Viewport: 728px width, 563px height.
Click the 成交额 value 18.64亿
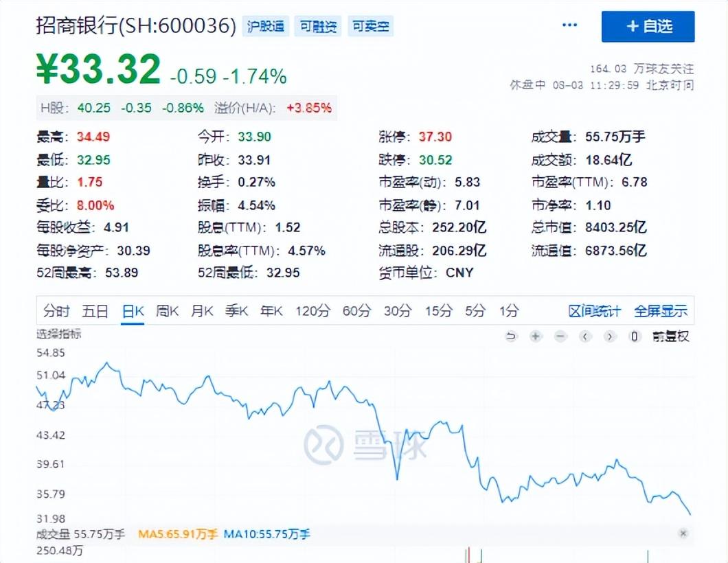click(608, 160)
